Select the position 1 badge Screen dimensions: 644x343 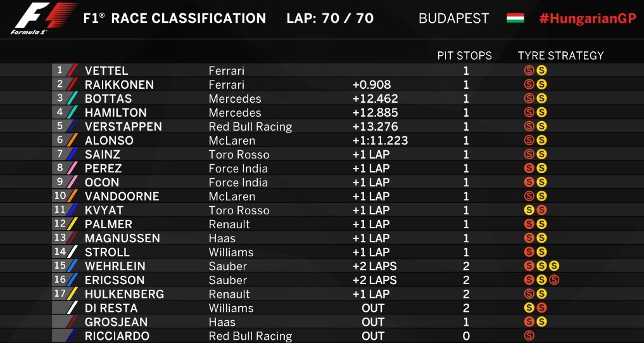pyautogui.click(x=61, y=71)
